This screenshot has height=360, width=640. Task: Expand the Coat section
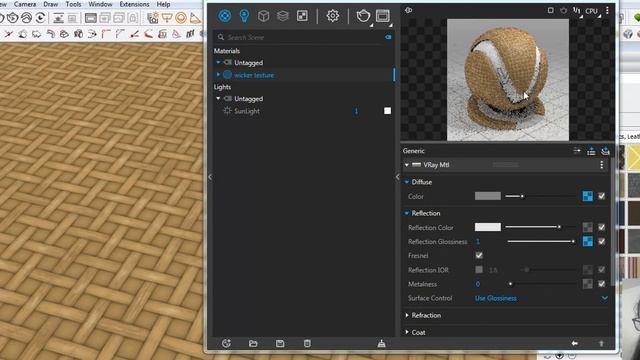point(407,332)
